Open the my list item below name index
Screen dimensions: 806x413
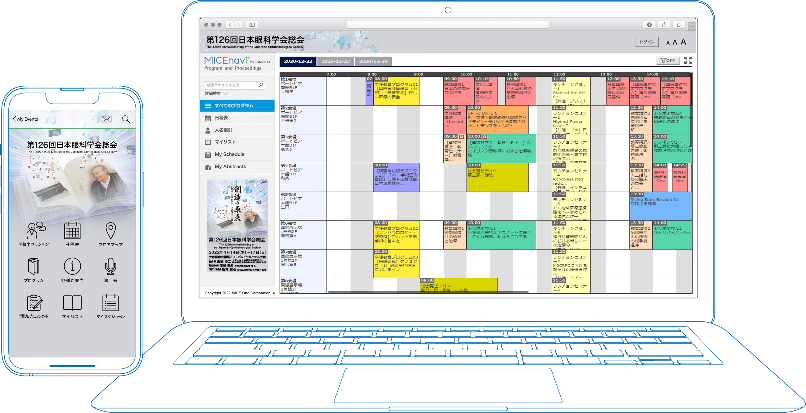[x=237, y=142]
